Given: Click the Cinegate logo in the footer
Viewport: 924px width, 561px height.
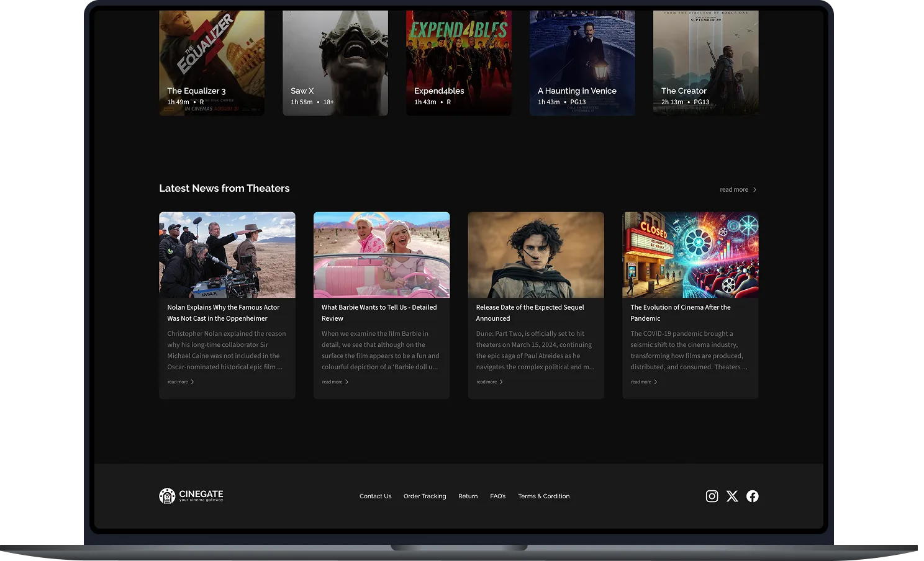Looking at the screenshot, I should (191, 495).
